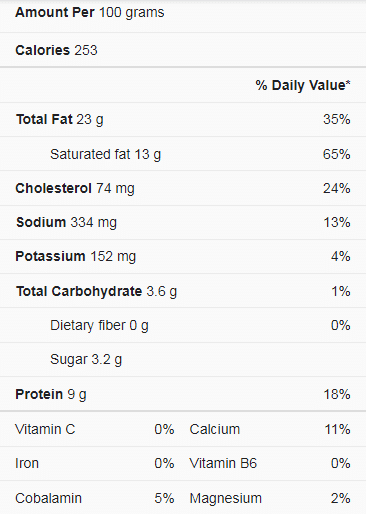366x514 pixels.
Task: Click the Vitamin B6 label
Action: 223,463
